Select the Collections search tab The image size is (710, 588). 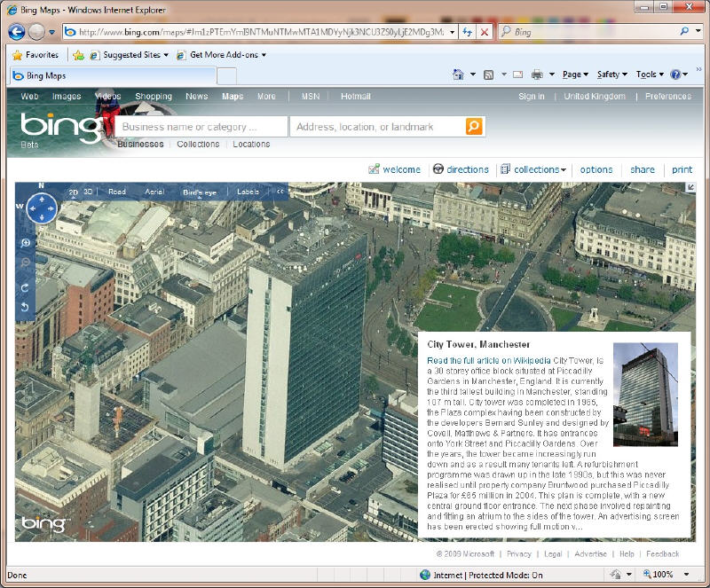(x=198, y=145)
